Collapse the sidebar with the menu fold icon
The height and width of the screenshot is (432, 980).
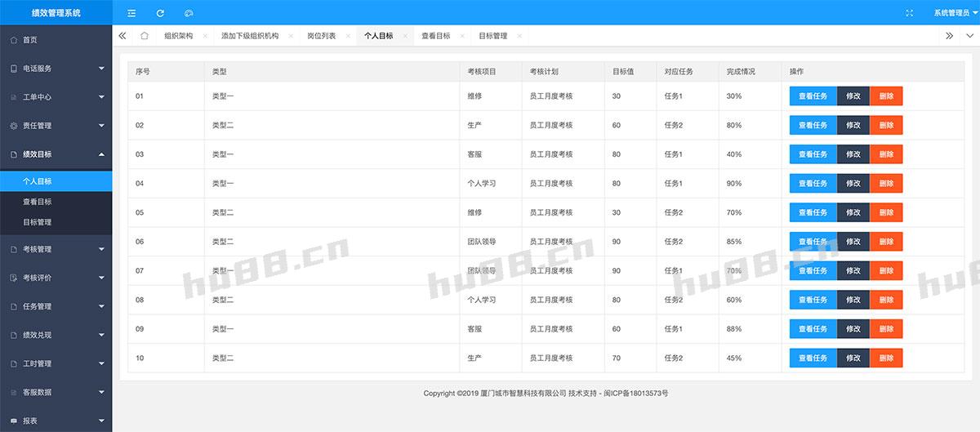(x=131, y=13)
